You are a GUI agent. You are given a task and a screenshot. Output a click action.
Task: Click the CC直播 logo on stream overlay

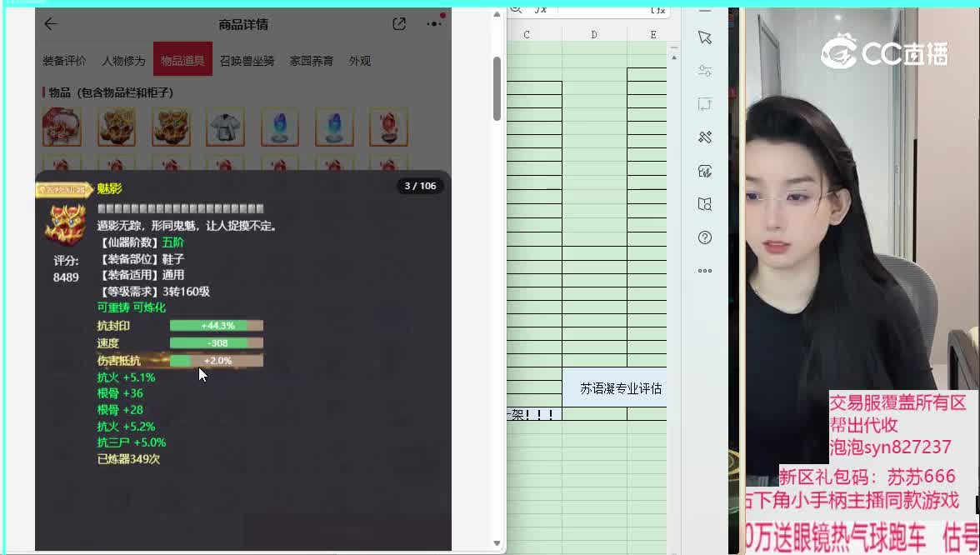point(884,52)
